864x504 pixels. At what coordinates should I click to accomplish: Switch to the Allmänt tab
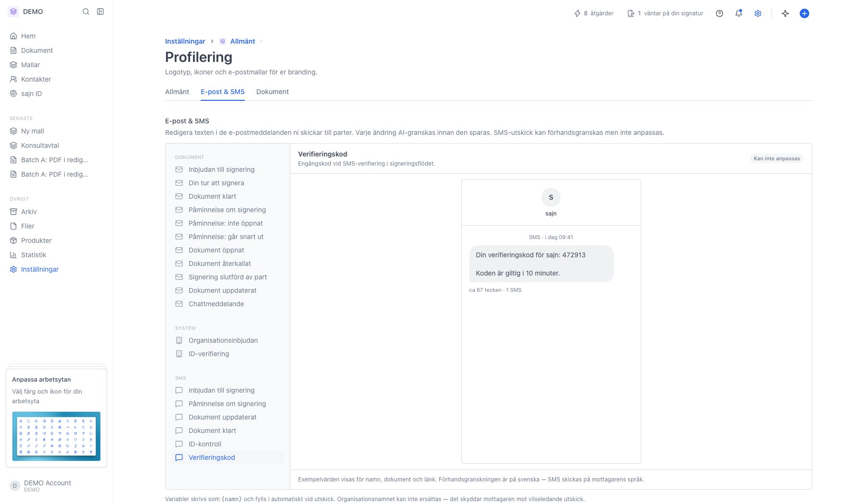pyautogui.click(x=177, y=92)
